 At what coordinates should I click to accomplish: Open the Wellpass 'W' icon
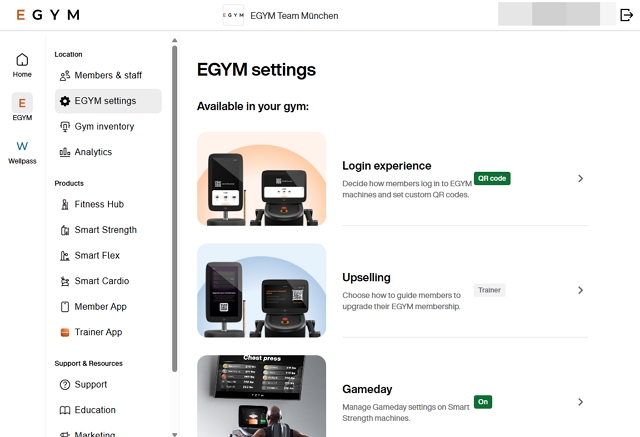pyautogui.click(x=22, y=146)
